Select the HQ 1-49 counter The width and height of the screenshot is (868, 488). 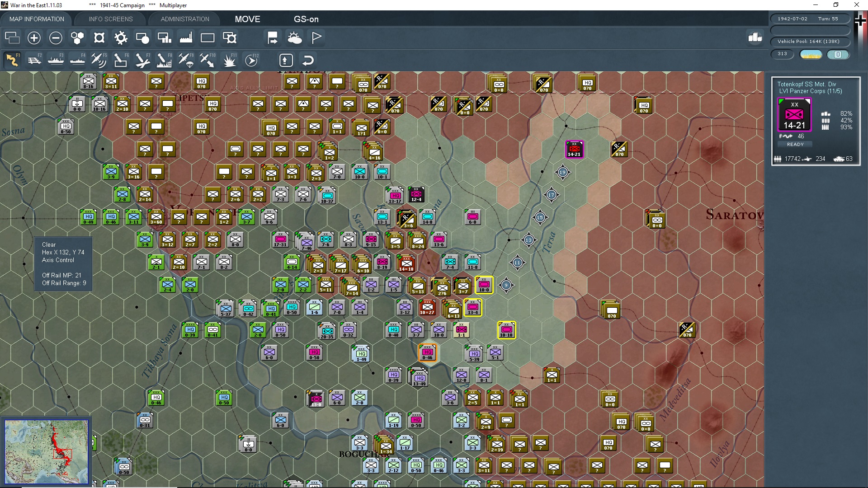(361, 354)
